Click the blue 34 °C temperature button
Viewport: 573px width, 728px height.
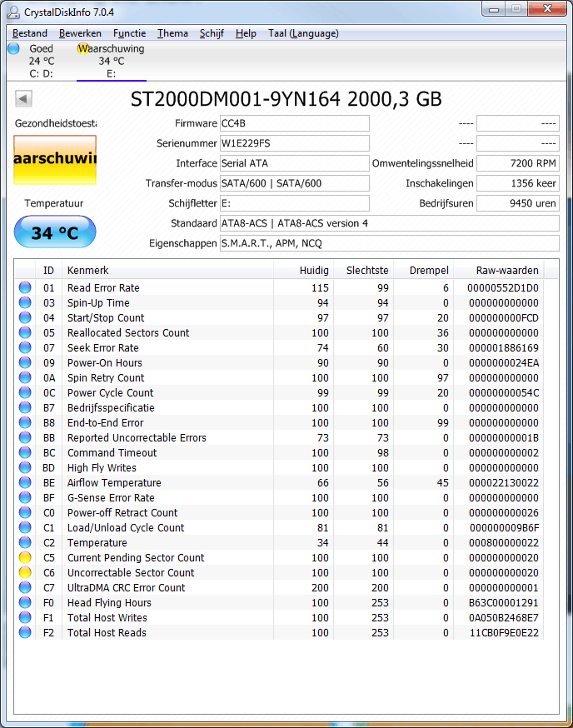pyautogui.click(x=55, y=232)
